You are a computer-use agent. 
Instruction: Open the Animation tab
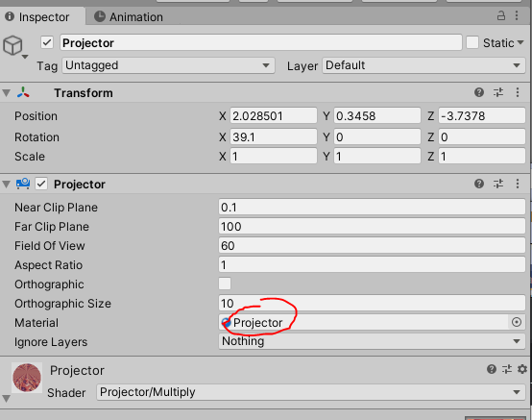(129, 16)
